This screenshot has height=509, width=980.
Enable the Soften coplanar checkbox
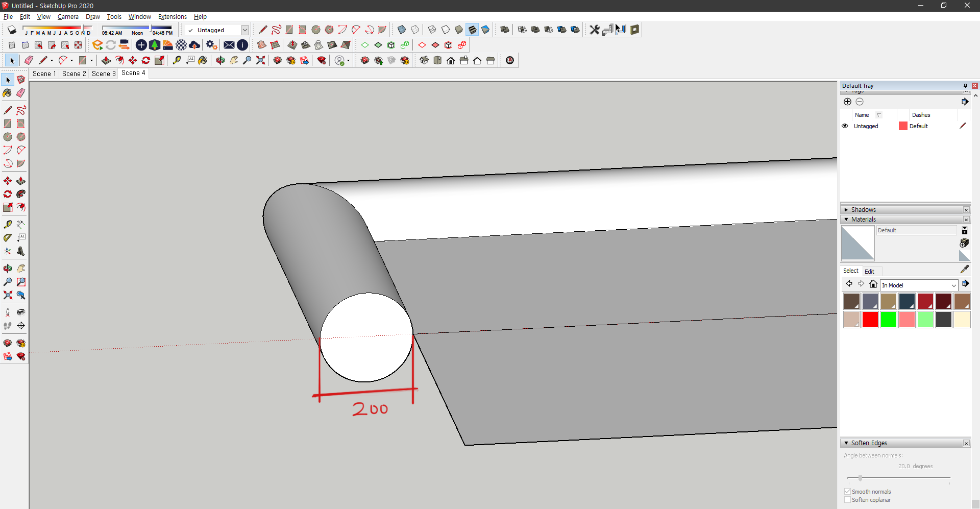click(x=847, y=500)
